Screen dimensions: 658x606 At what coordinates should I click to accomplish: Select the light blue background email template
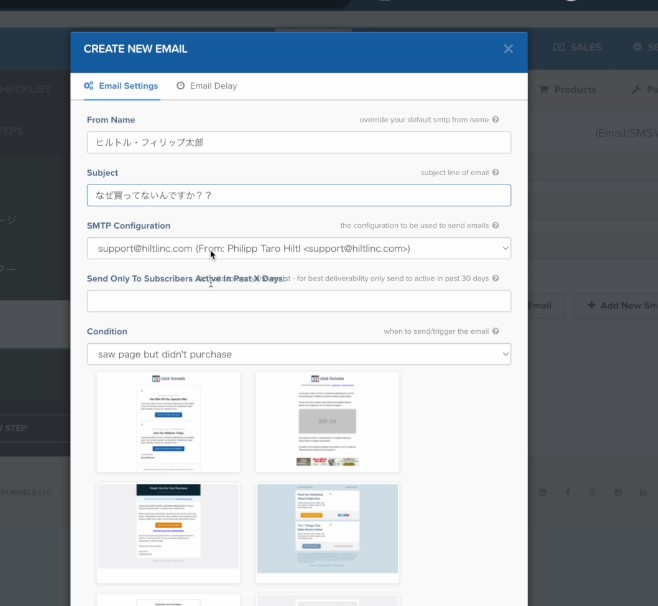[x=327, y=533]
